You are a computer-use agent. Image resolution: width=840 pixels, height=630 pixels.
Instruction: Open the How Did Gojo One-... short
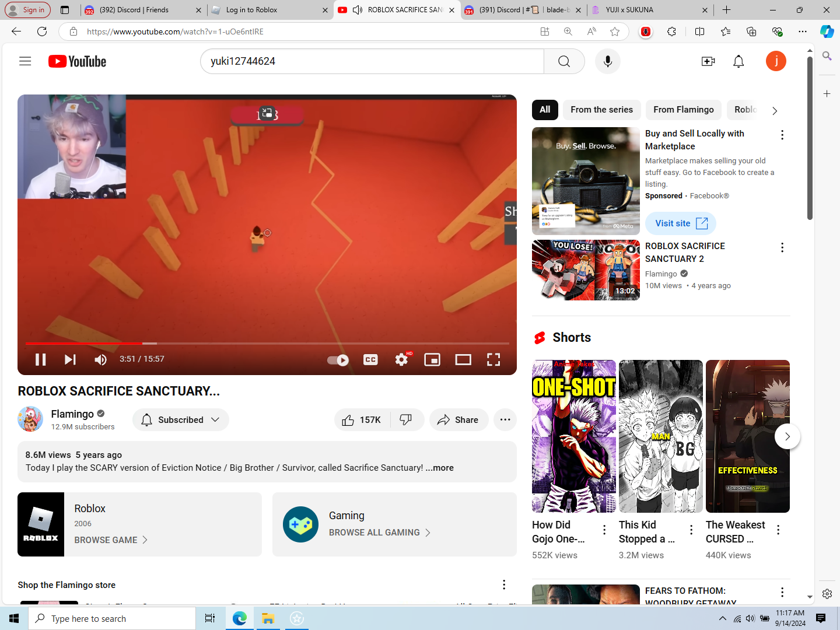point(574,436)
